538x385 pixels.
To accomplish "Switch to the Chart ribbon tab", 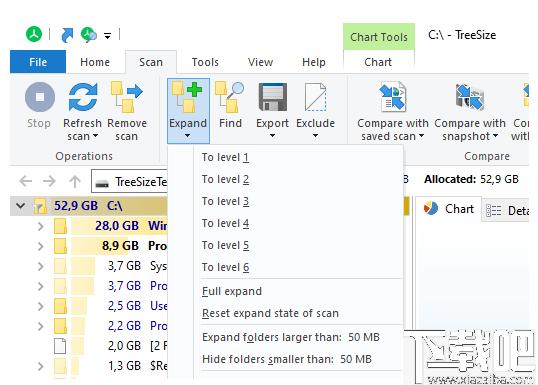I will pyautogui.click(x=378, y=62).
